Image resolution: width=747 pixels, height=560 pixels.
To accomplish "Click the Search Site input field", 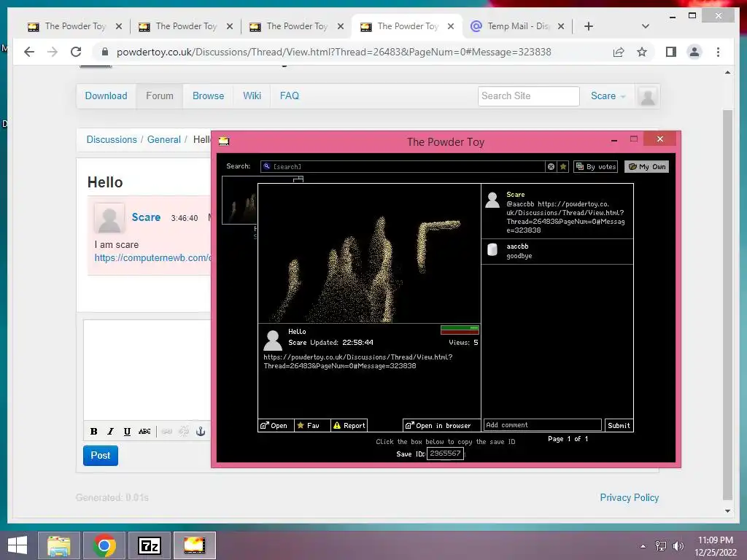I will (x=528, y=96).
